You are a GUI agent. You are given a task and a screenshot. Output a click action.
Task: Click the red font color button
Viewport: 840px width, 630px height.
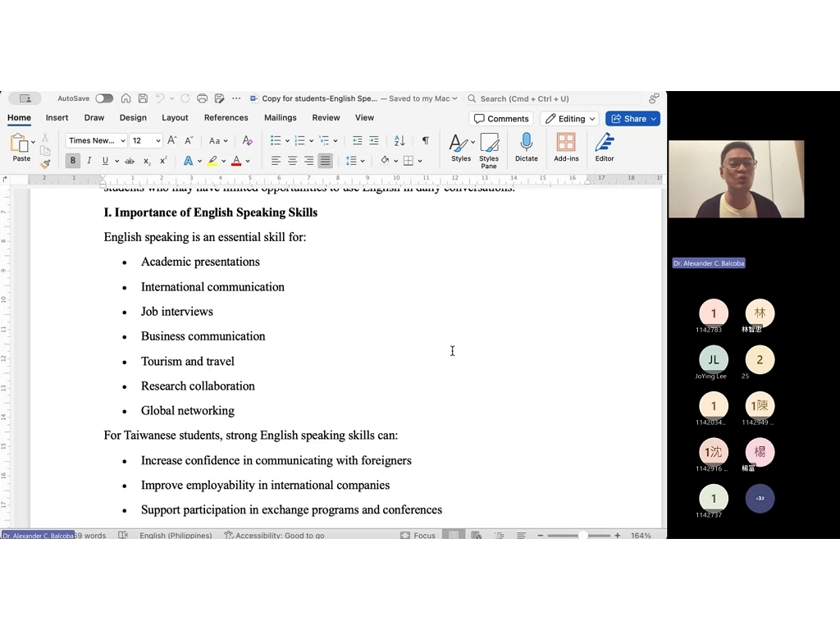[236, 161]
